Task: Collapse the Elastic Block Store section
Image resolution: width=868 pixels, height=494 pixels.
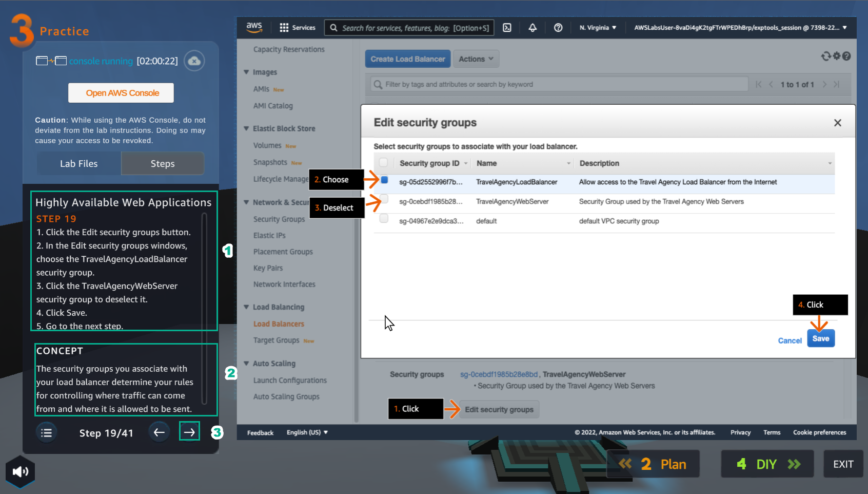Action: pos(246,128)
